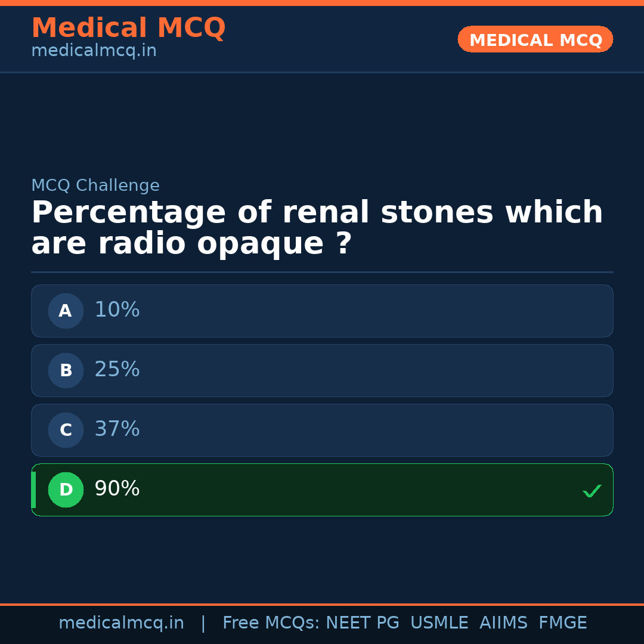Open medicalmcq.in link in the footer
This screenshot has height=644, width=644.
pyautogui.click(x=121, y=623)
